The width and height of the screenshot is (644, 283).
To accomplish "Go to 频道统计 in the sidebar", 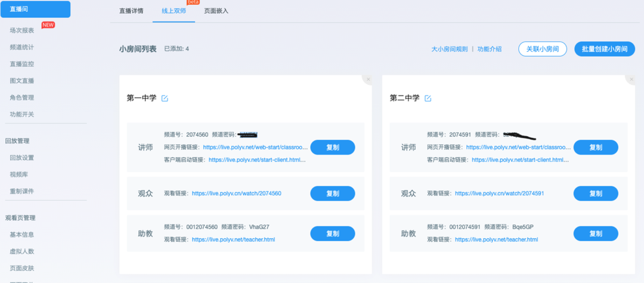I will point(22,47).
